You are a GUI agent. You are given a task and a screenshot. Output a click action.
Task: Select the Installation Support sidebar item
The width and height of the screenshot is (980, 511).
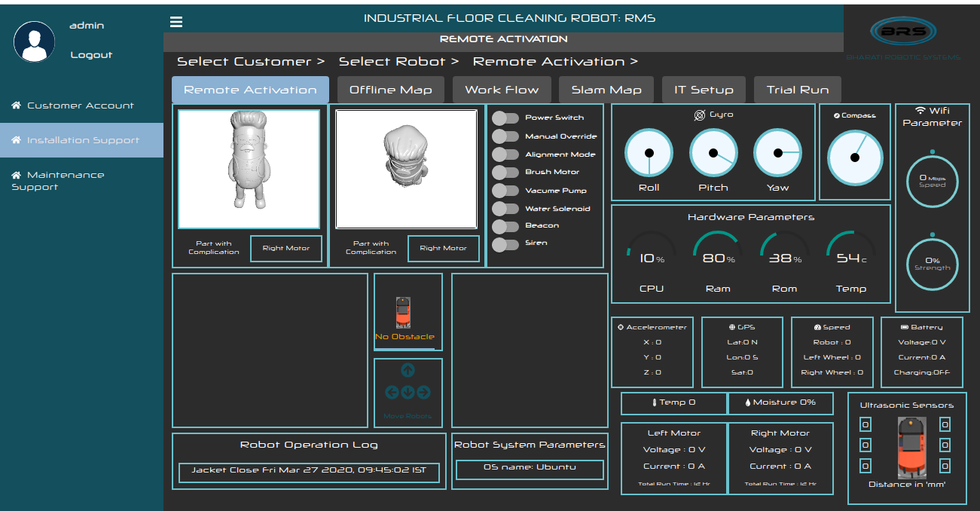(81, 140)
